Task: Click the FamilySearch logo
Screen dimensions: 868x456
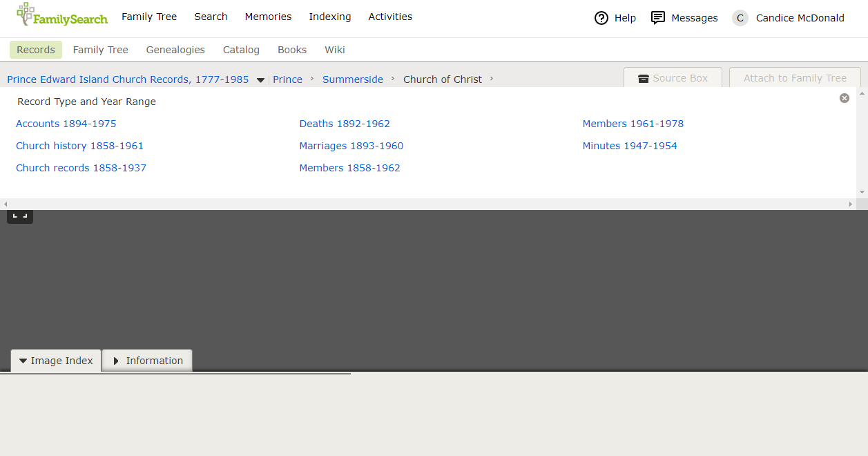Action: click(62, 15)
